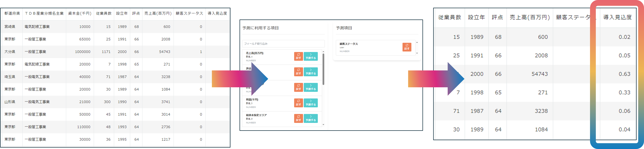
Task: Click 予測する button in 評点 row
Action: pyautogui.click(x=310, y=72)
